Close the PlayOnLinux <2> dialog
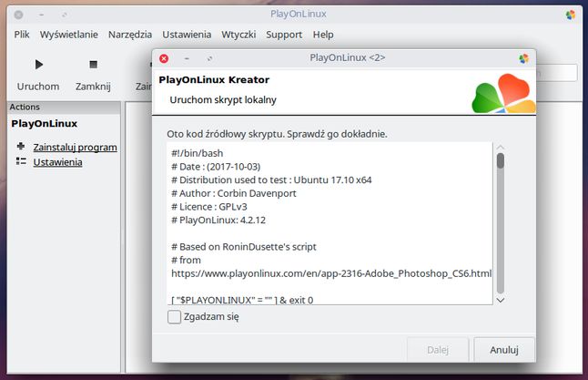Image resolution: width=588 pixels, height=380 pixels. click(x=164, y=58)
